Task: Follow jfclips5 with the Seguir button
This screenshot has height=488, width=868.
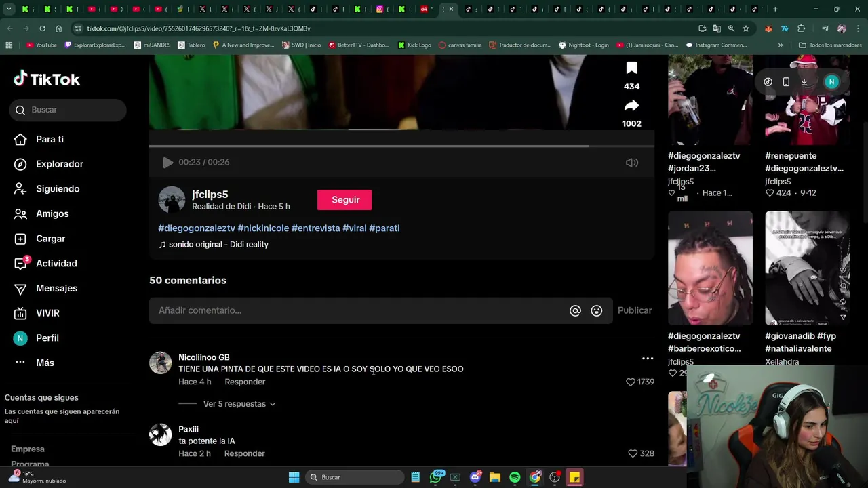Action: [x=344, y=200]
